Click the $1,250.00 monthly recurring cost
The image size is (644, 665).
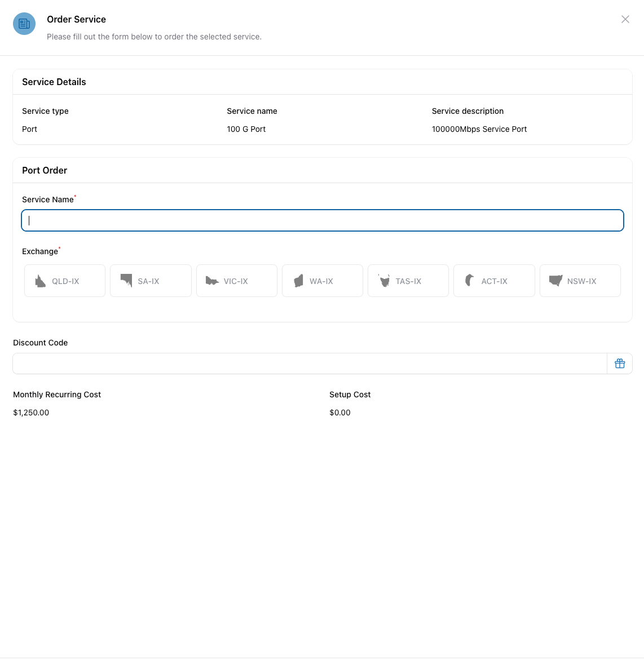click(31, 413)
